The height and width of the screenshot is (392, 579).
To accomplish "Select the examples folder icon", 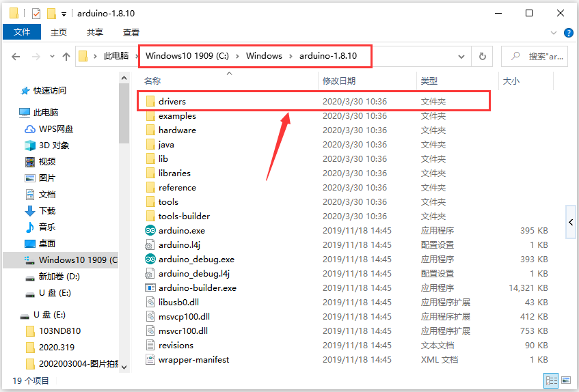I will [150, 116].
